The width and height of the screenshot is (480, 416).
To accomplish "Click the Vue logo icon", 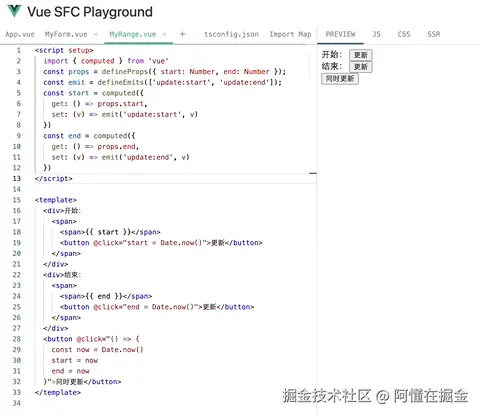I will point(14,11).
